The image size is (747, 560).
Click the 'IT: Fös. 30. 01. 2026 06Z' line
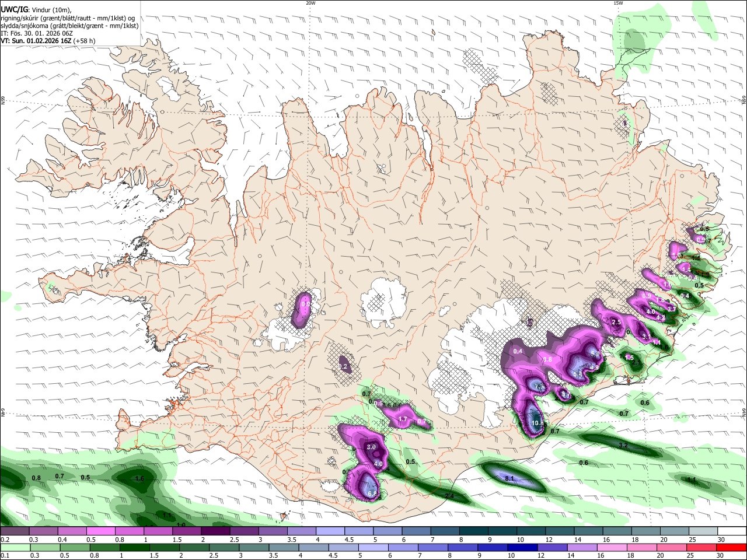pos(36,33)
